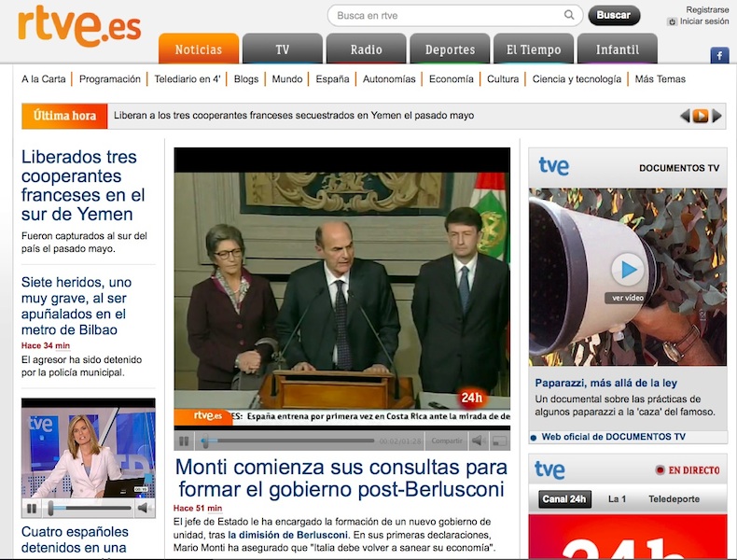The image size is (737, 560).
Task: Open the Autonomías section
Action: tap(389, 79)
